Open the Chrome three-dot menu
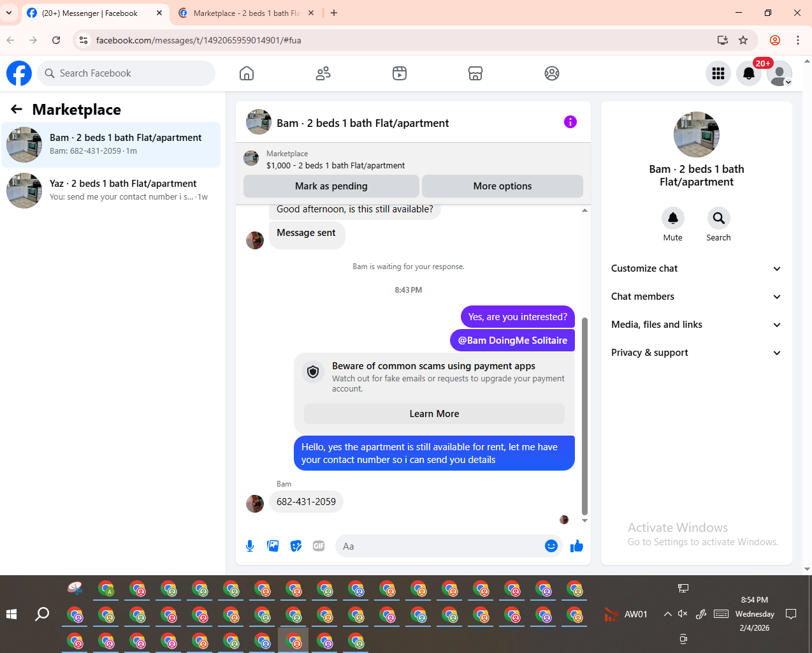The image size is (812, 653). (x=798, y=40)
